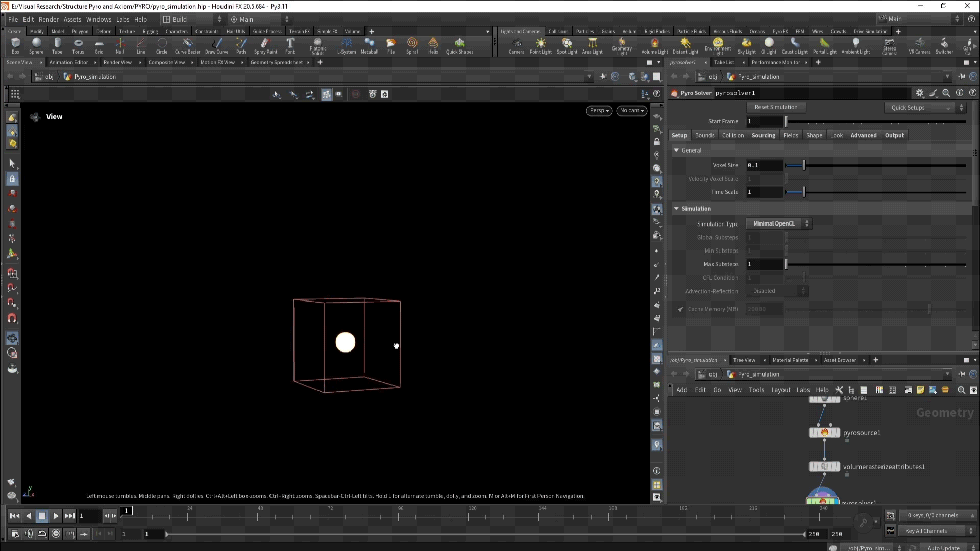Click the pyrosource1 node icon
Image resolution: width=980 pixels, height=551 pixels.
click(824, 433)
